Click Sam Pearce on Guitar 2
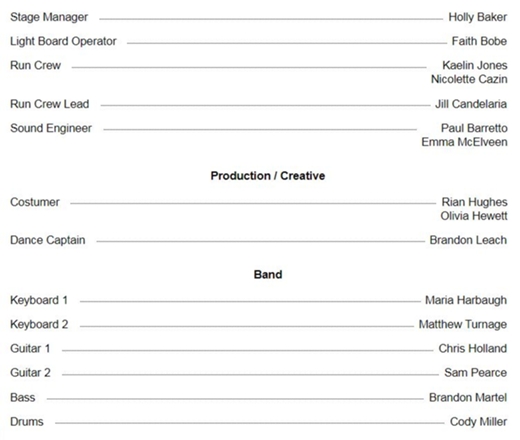520x440 pixels. click(x=475, y=373)
